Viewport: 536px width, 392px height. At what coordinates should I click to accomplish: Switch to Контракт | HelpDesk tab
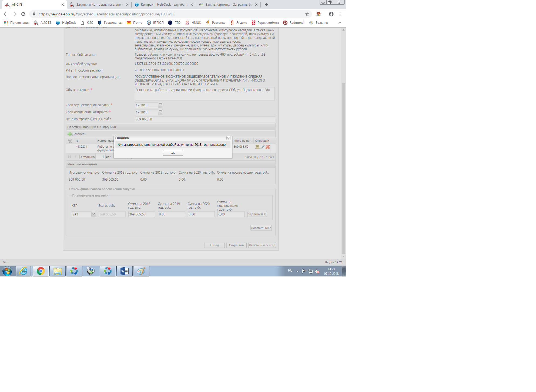click(x=164, y=5)
